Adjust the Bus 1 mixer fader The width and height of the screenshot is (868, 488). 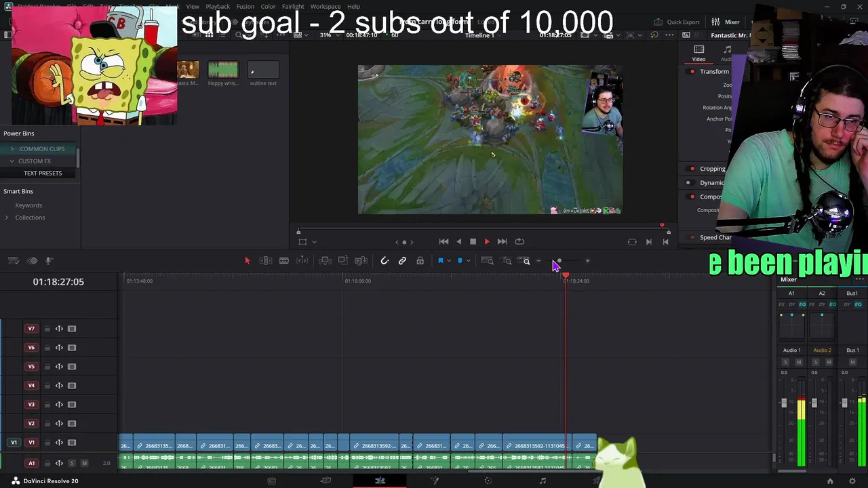coord(844,403)
